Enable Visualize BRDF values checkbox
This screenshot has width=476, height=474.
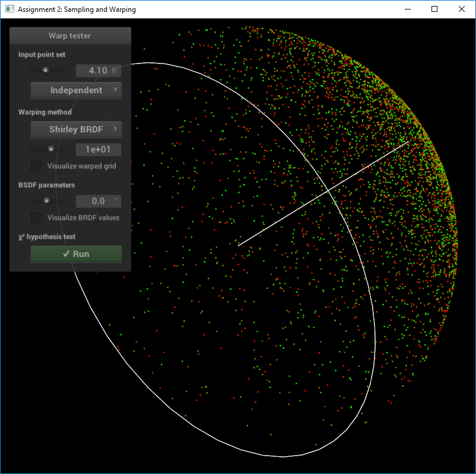(x=36, y=218)
